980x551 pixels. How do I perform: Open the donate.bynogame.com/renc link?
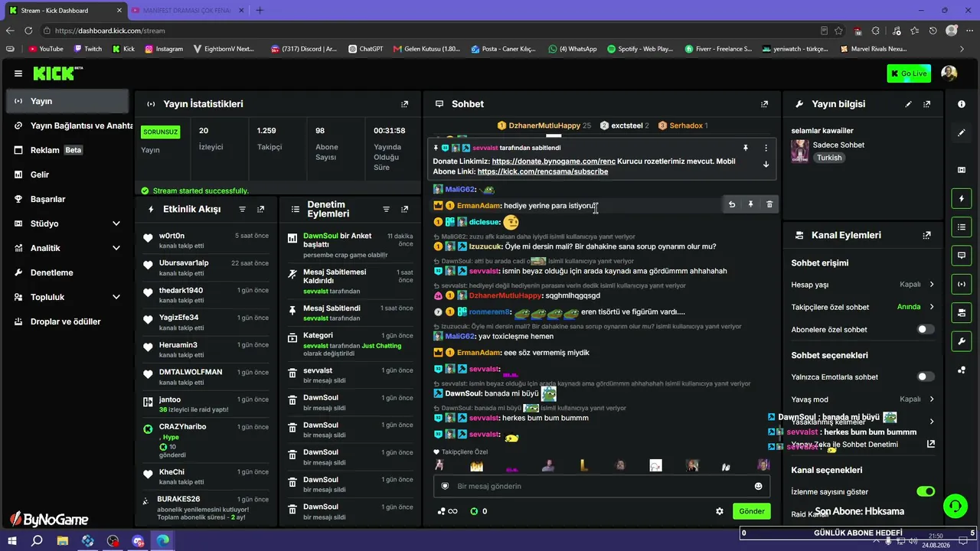click(x=554, y=161)
